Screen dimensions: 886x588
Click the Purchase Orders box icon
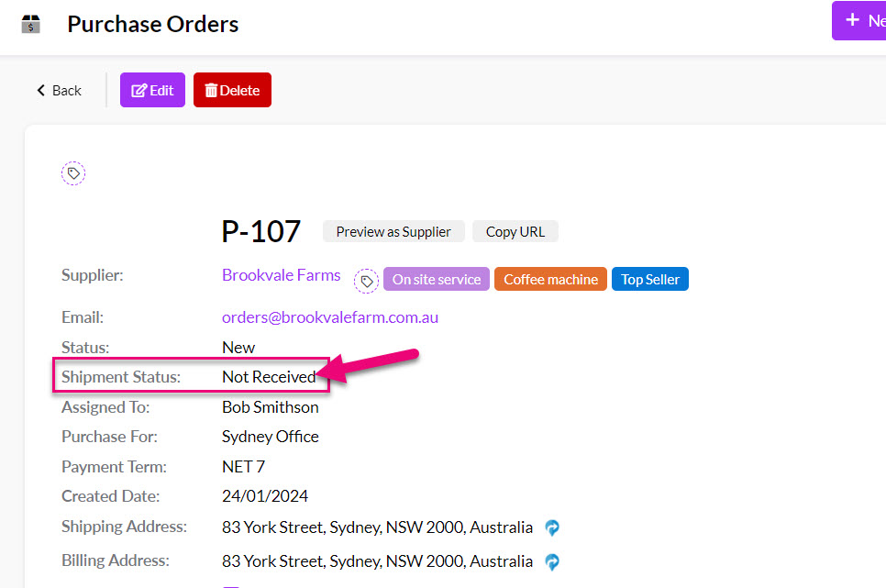pos(31,25)
